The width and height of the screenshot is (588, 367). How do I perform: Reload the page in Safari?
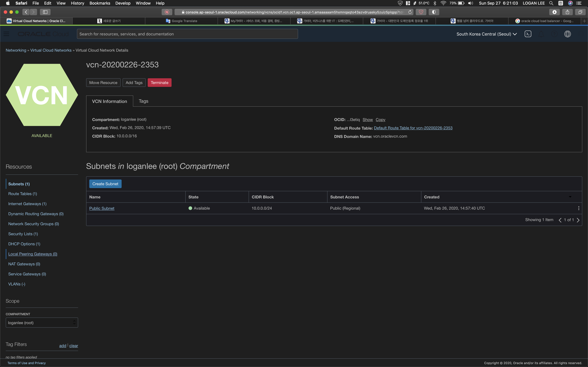pyautogui.click(x=410, y=12)
